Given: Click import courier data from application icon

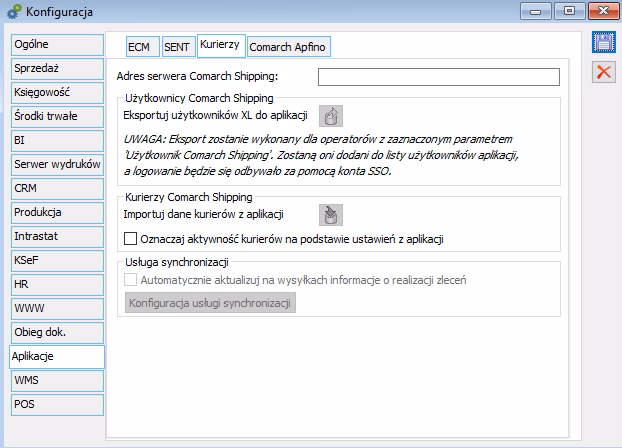Looking at the screenshot, I should (x=331, y=214).
